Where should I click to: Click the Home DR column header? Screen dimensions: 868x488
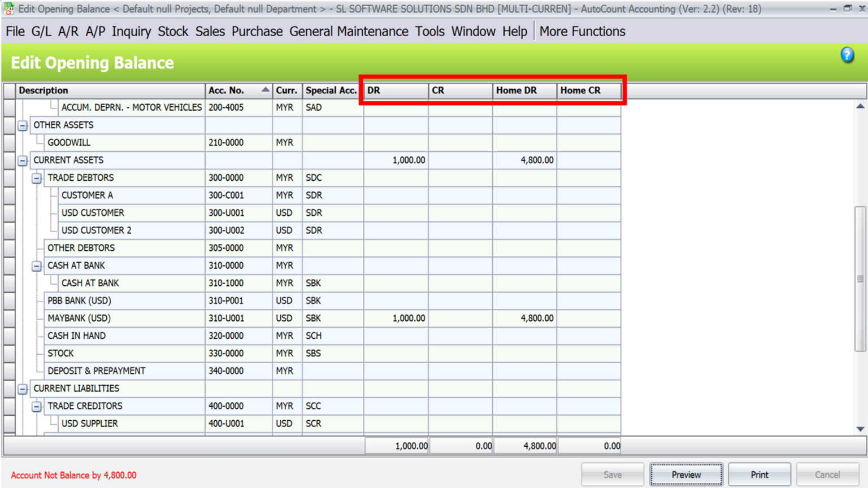(524, 90)
